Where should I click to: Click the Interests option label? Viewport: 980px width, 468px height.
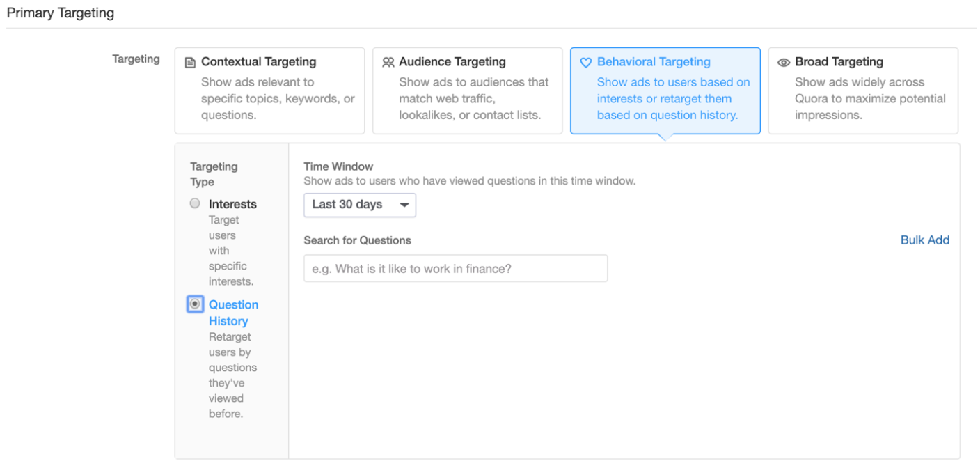(x=232, y=204)
